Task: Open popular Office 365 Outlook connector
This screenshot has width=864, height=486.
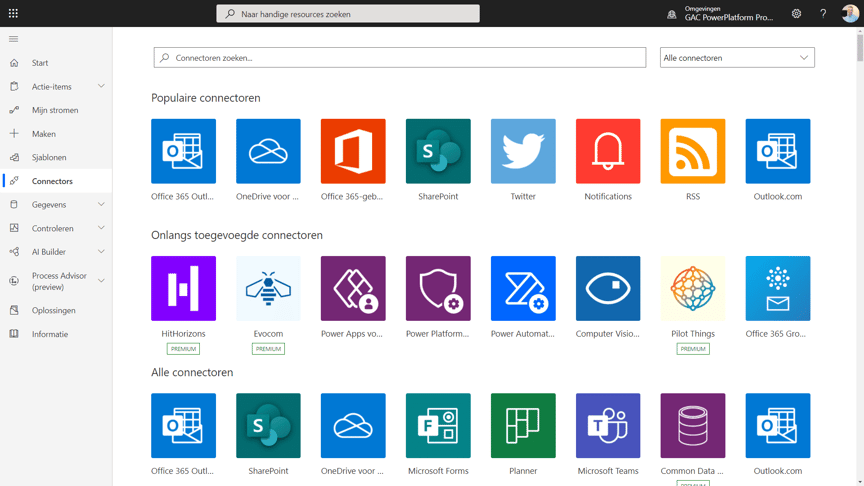Action: click(x=183, y=151)
